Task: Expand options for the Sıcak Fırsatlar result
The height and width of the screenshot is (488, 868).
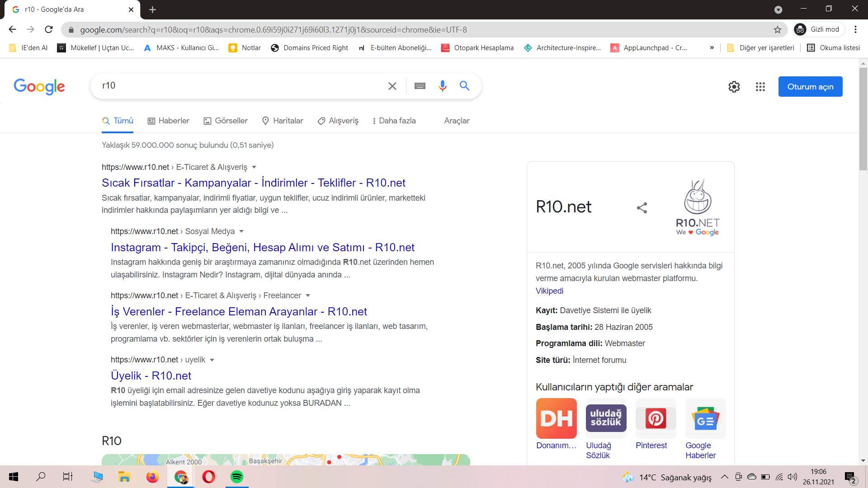Action: coord(254,167)
